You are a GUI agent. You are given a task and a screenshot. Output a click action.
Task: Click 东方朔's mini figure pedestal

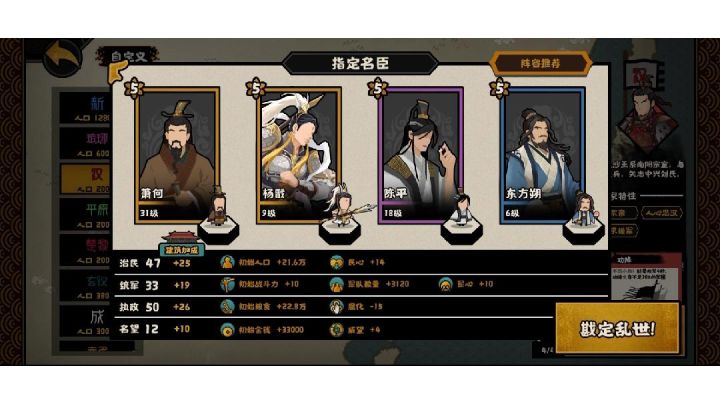point(583,230)
